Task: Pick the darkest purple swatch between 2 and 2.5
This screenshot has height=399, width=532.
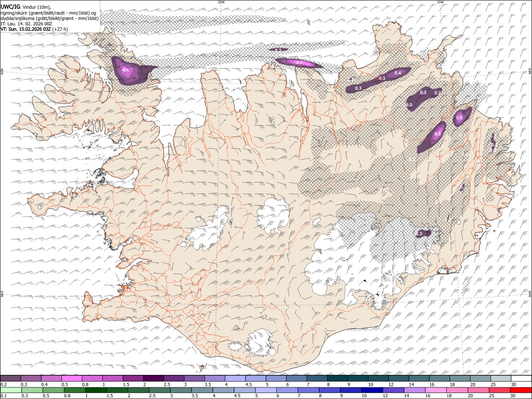Action: [154, 379]
